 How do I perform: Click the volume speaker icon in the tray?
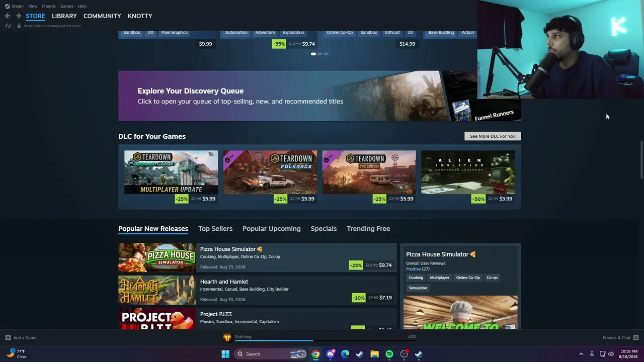pos(611,354)
